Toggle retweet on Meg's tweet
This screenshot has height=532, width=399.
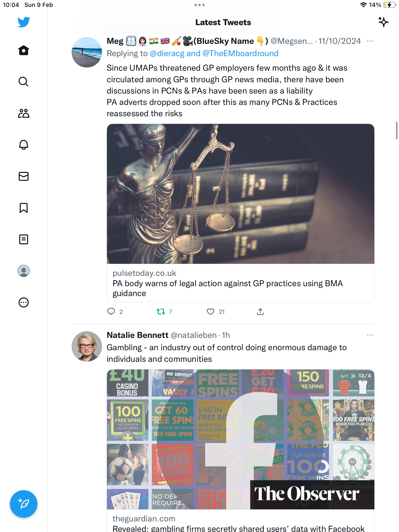coord(161,312)
